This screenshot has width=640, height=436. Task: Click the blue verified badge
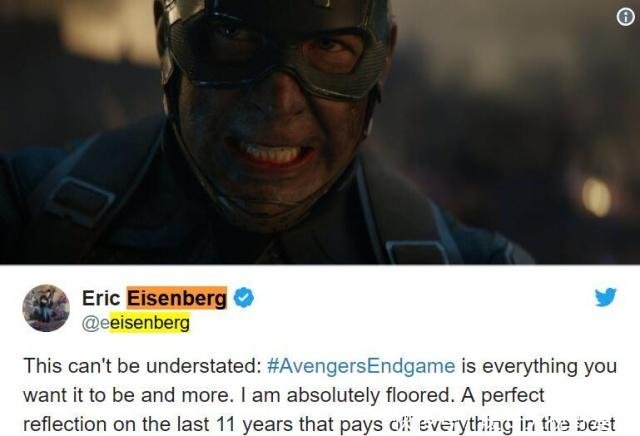(244, 298)
